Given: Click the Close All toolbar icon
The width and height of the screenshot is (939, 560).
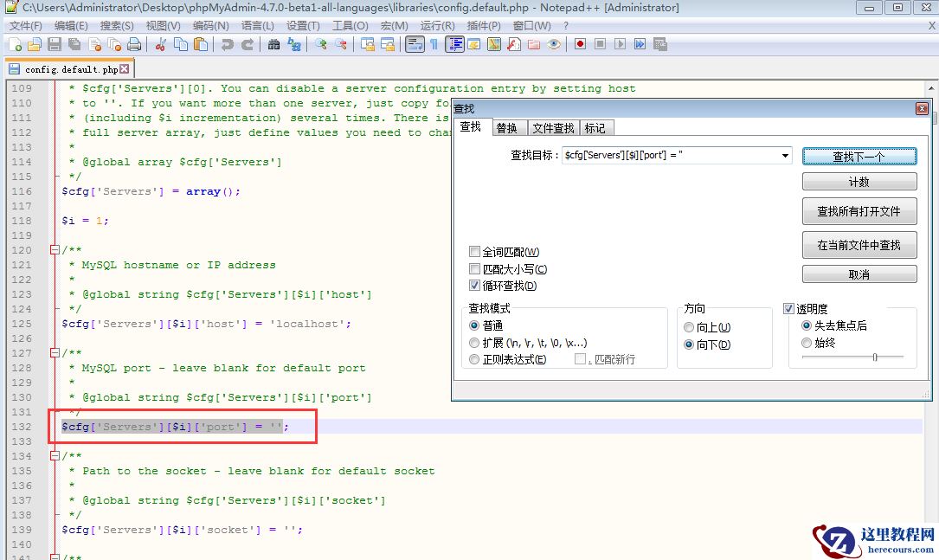Looking at the screenshot, I should (x=114, y=44).
